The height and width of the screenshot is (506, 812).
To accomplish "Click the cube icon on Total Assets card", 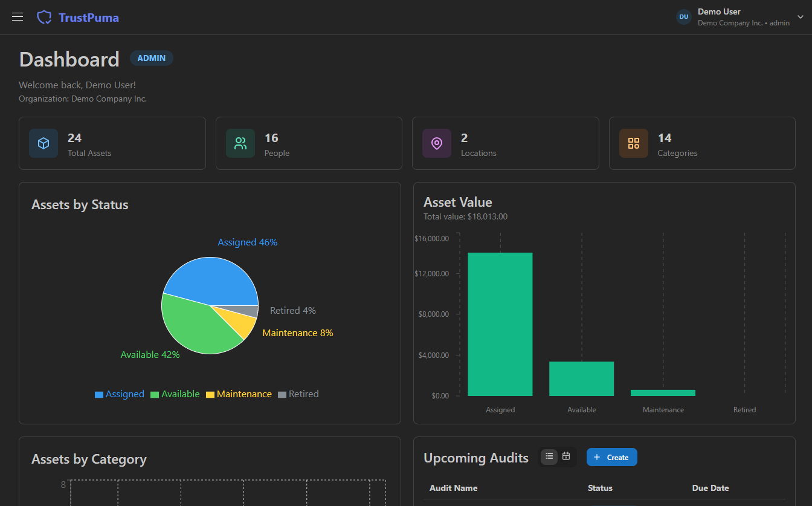I will pyautogui.click(x=43, y=143).
